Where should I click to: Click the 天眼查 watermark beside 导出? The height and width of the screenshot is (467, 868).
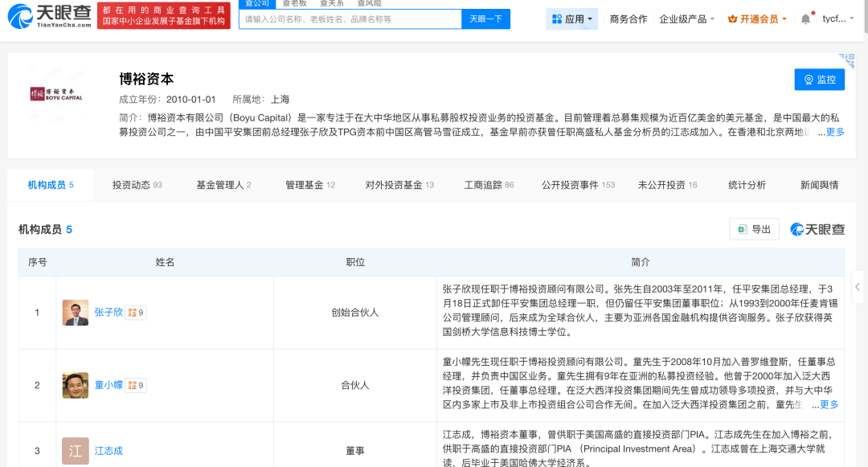818,229
